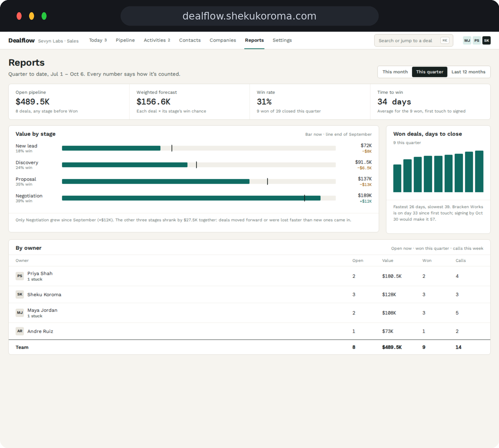The image size is (499, 448).
Task: Open Priya Shah's owner row
Action: 249,276
